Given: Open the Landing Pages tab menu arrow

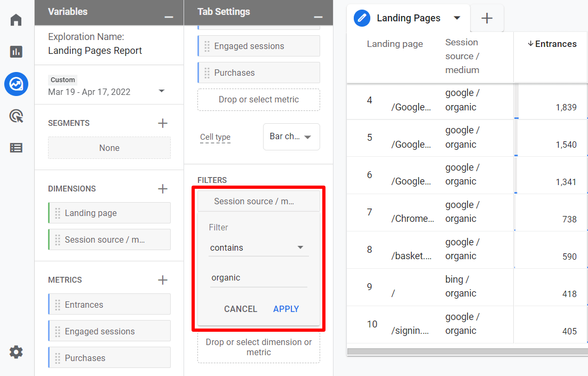Looking at the screenshot, I should (x=457, y=18).
